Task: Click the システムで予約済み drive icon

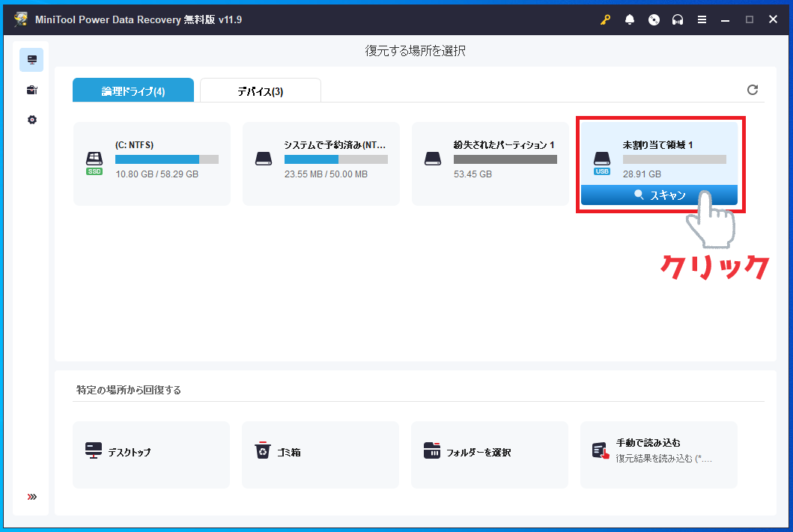Action: pyautogui.click(x=264, y=159)
